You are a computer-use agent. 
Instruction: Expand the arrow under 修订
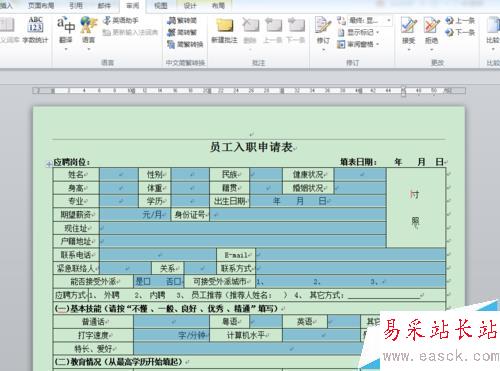tap(323, 50)
